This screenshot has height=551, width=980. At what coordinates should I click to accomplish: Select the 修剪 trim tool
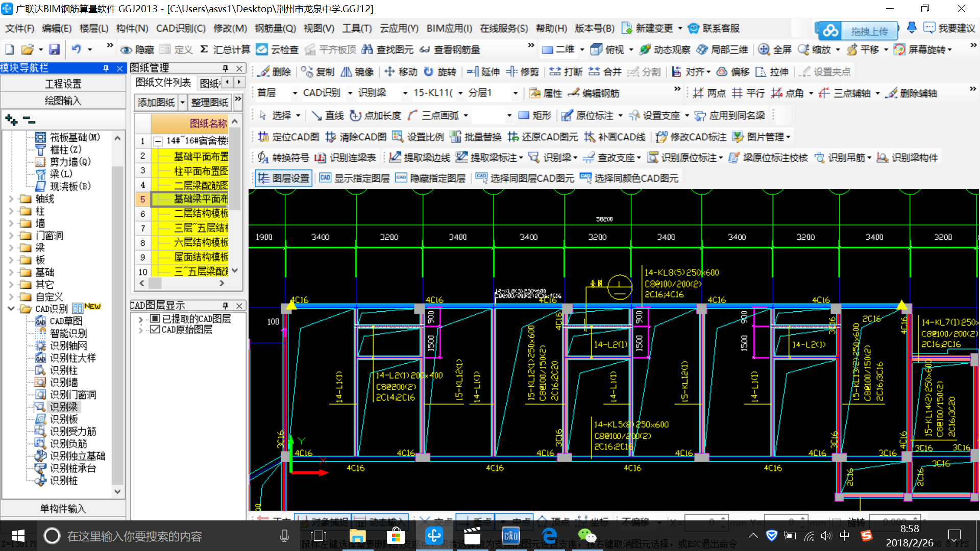(x=523, y=72)
